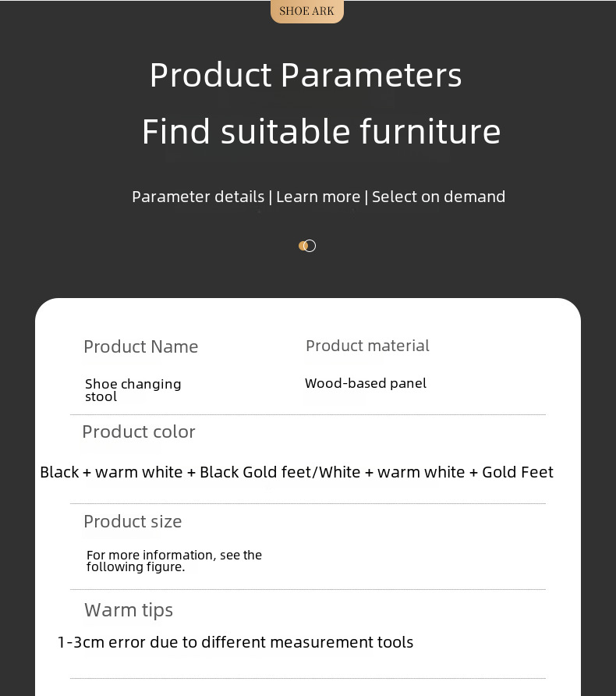
Task: Select the Parameter details tab
Action: click(x=198, y=197)
